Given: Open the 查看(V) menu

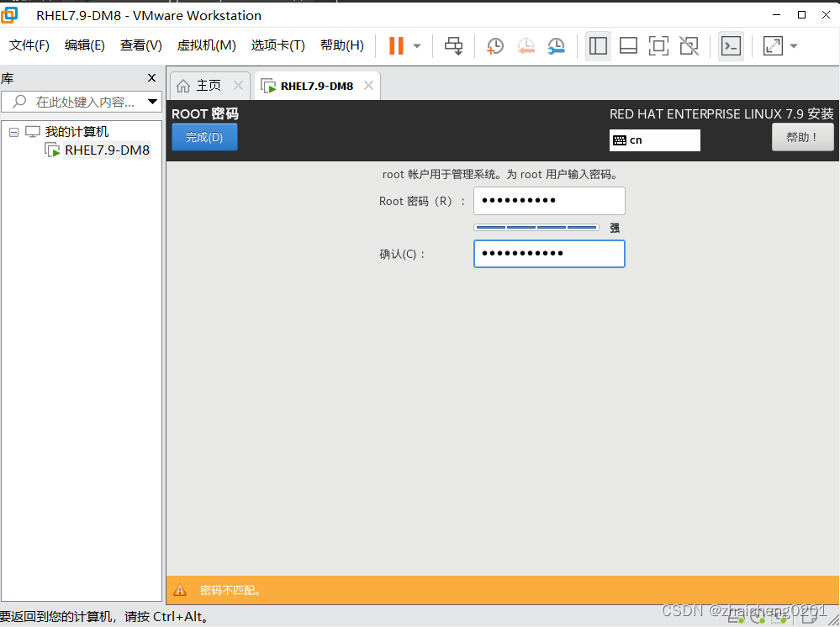Looking at the screenshot, I should pyautogui.click(x=141, y=45).
